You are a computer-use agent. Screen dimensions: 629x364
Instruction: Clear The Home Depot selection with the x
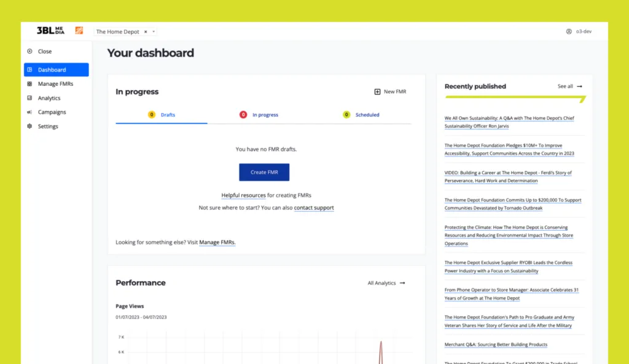click(x=146, y=32)
